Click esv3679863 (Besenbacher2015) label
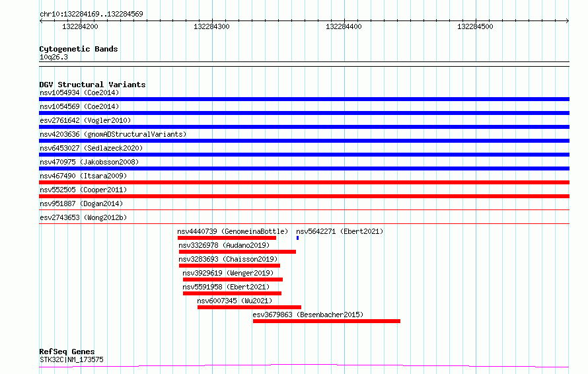 308,315
